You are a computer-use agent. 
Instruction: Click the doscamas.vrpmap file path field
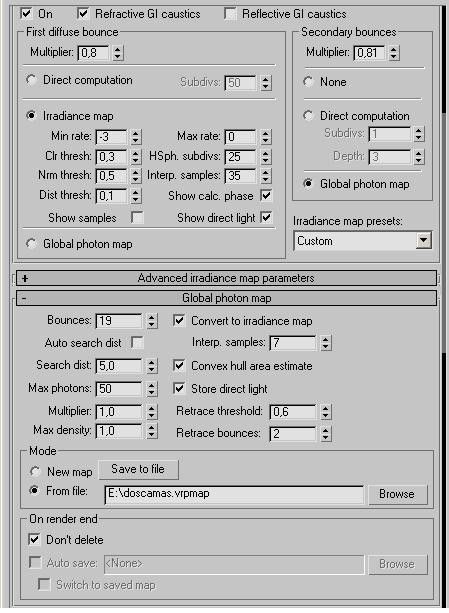[234, 495]
